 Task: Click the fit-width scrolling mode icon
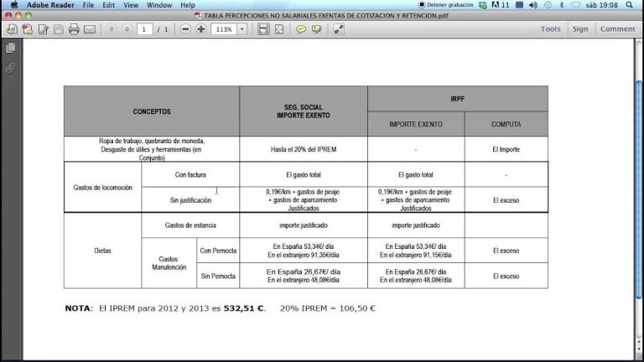point(263,29)
